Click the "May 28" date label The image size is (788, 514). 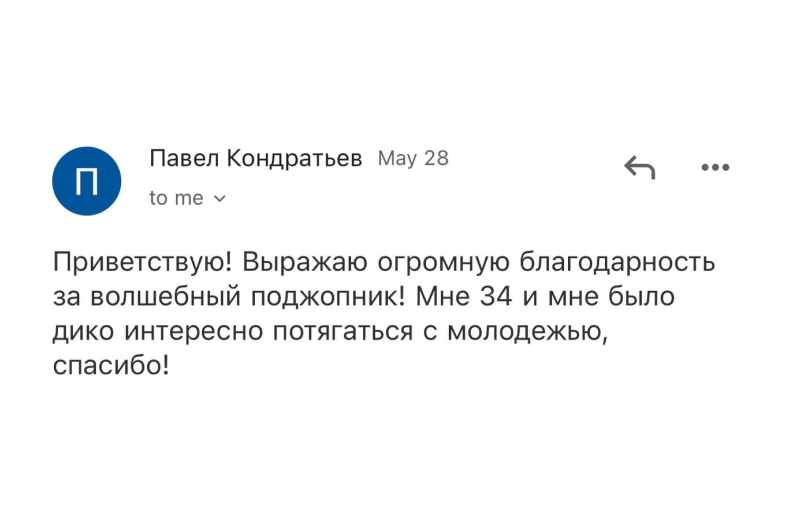[x=413, y=158]
